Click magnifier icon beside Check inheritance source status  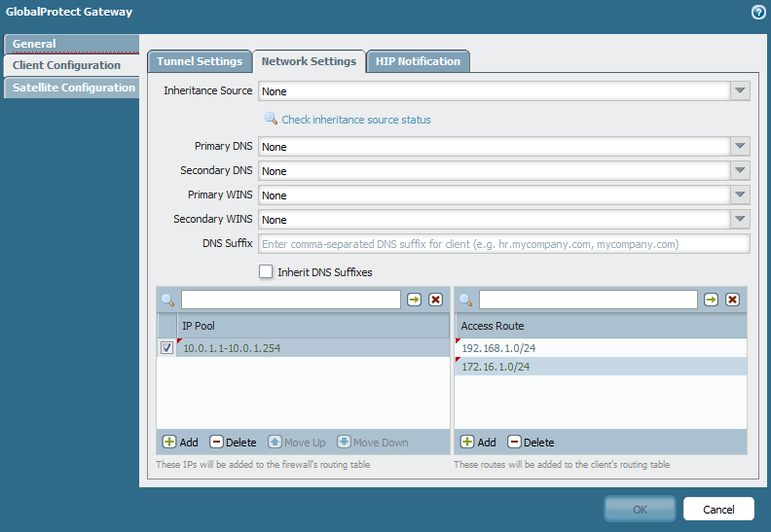coord(271,119)
